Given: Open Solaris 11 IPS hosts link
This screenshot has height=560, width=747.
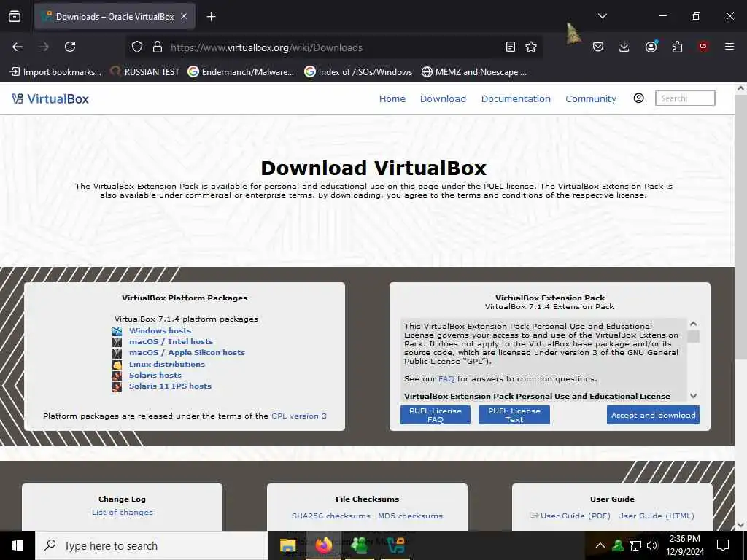Looking at the screenshot, I should (x=171, y=386).
